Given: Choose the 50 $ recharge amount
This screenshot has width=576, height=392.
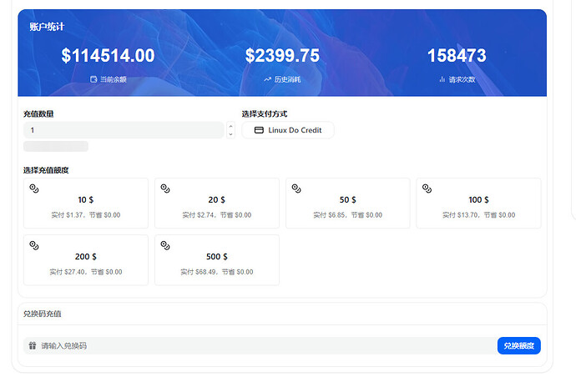Looking at the screenshot, I should click(x=348, y=203).
